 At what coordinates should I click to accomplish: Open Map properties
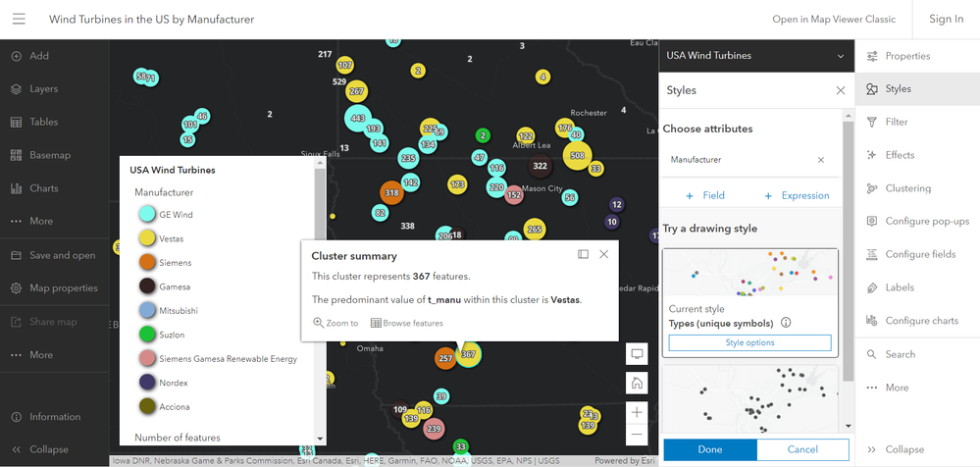[54, 288]
